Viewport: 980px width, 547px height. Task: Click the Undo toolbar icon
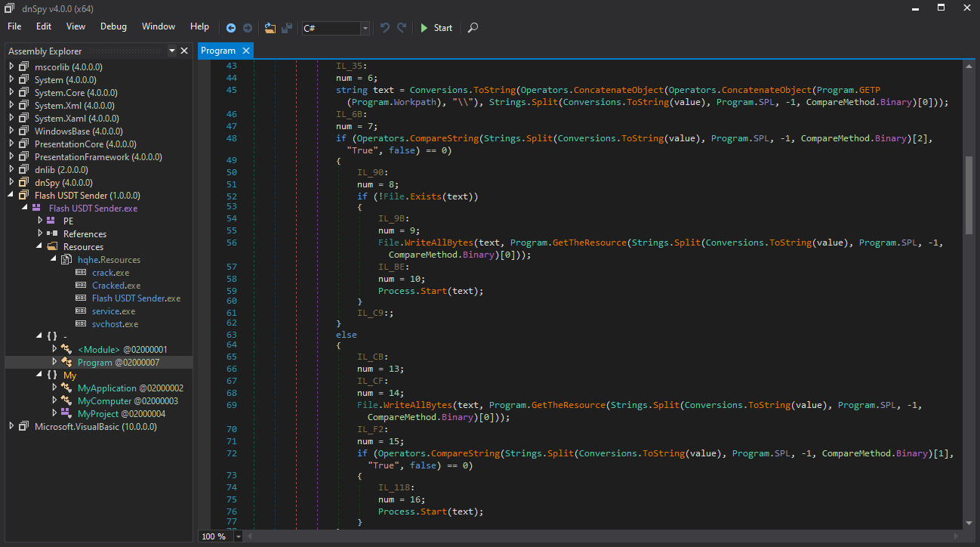coord(384,27)
